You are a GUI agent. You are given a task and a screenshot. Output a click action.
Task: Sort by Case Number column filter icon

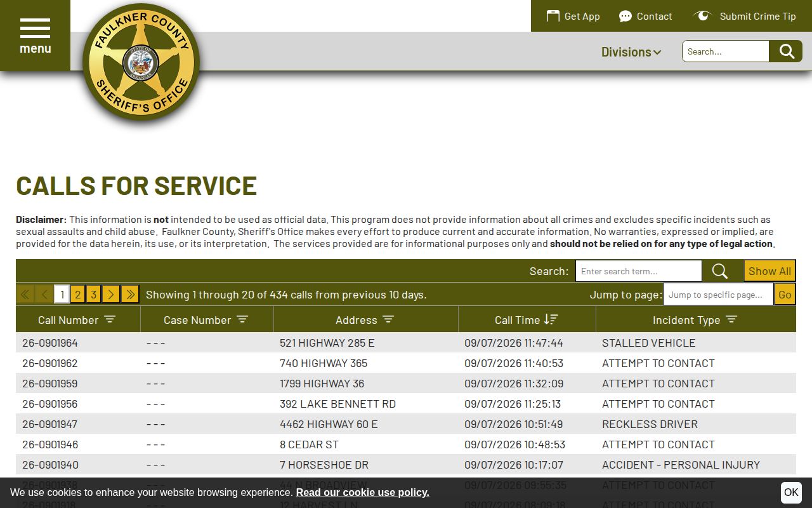tap(242, 319)
